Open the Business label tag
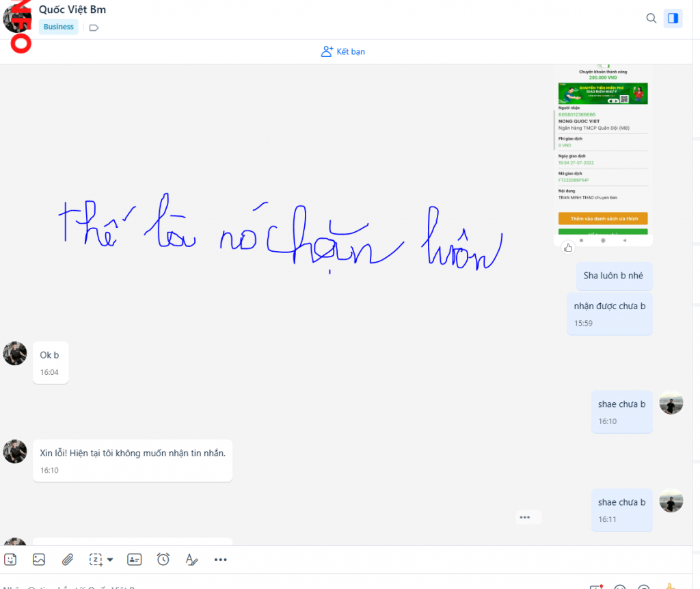700x589 pixels. pyautogui.click(x=59, y=27)
